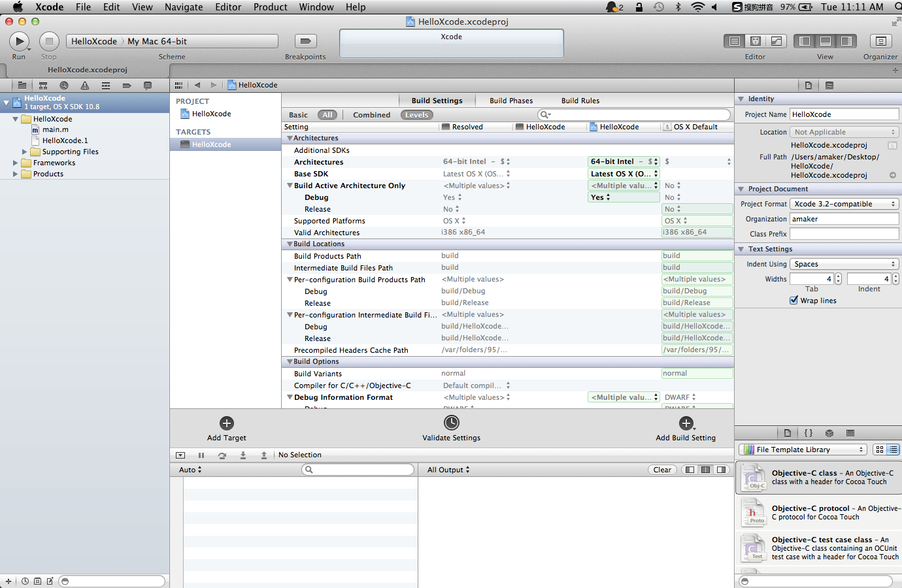The height and width of the screenshot is (588, 902).
Task: Open the Indent Using dropdown
Action: (844, 264)
